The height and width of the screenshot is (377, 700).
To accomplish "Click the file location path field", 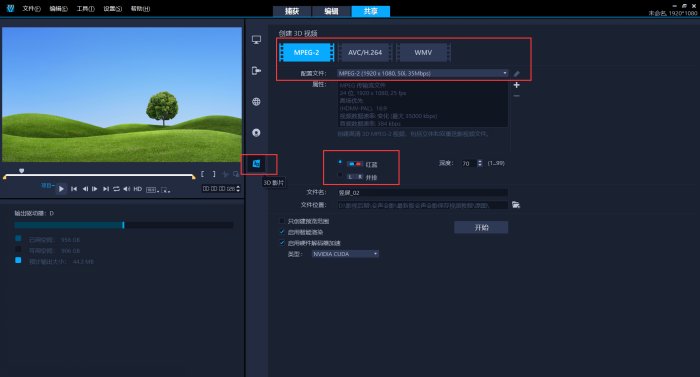I will point(422,205).
